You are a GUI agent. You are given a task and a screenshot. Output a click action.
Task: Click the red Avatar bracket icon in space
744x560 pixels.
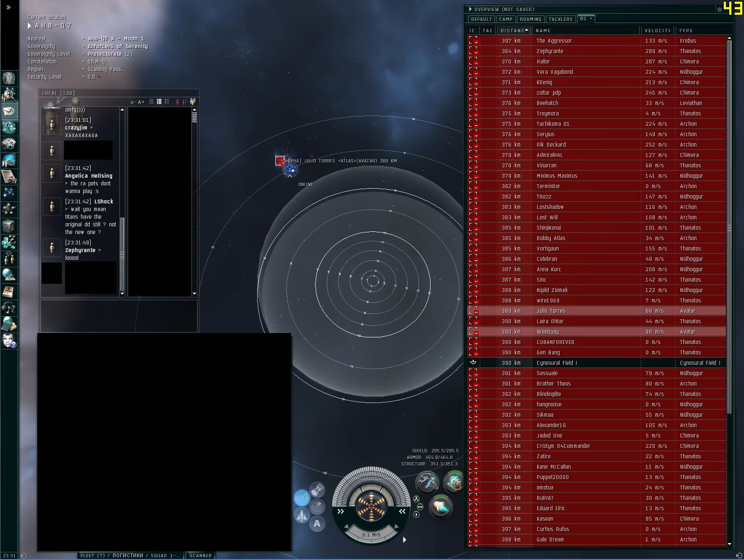(280, 160)
